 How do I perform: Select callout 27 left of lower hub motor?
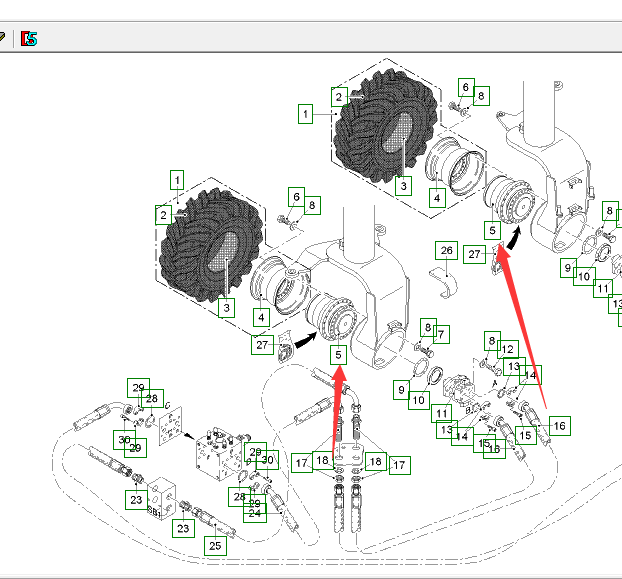[262, 345]
